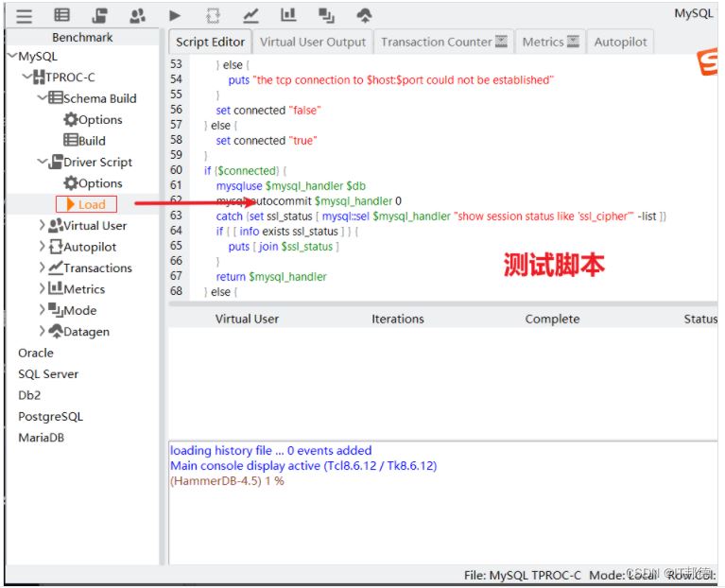Open the hamburger menu in the toolbar
Image resolution: width=725 pixels, height=588 pixels.
[24, 15]
